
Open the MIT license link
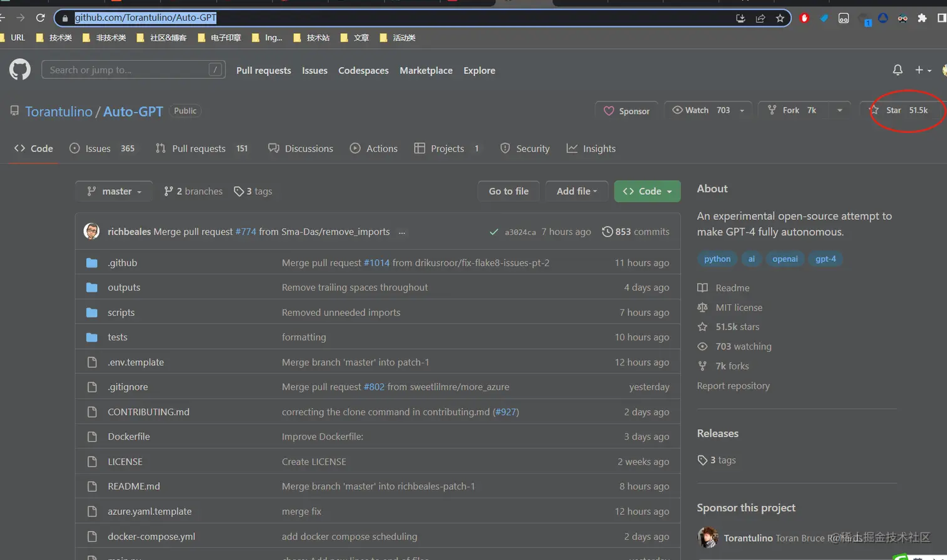pyautogui.click(x=730, y=308)
